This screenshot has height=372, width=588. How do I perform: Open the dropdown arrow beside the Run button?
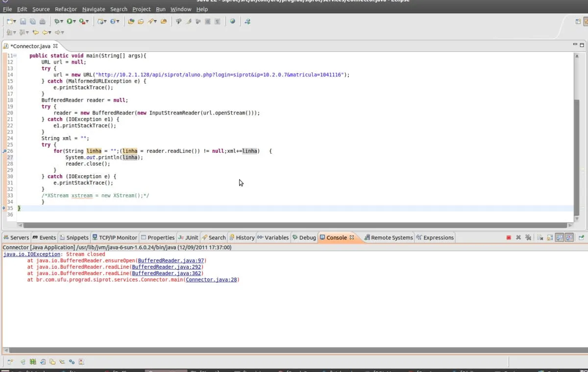75,22
